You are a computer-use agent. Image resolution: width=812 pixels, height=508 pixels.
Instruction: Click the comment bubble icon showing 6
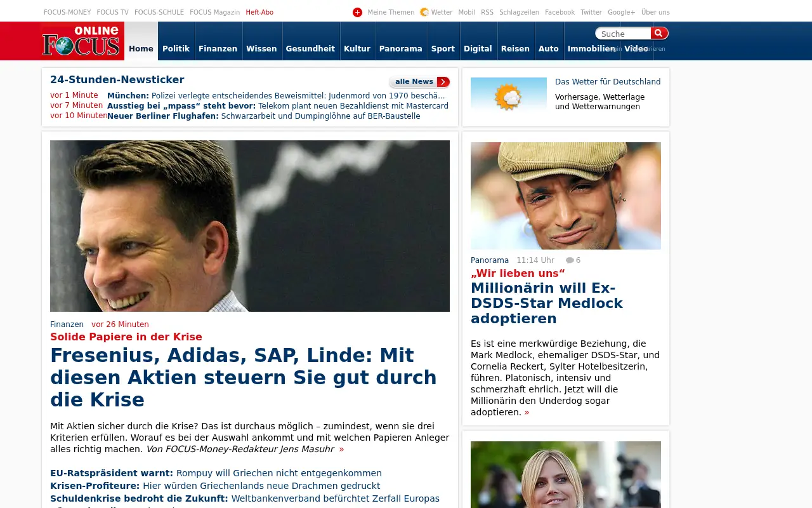click(570, 260)
